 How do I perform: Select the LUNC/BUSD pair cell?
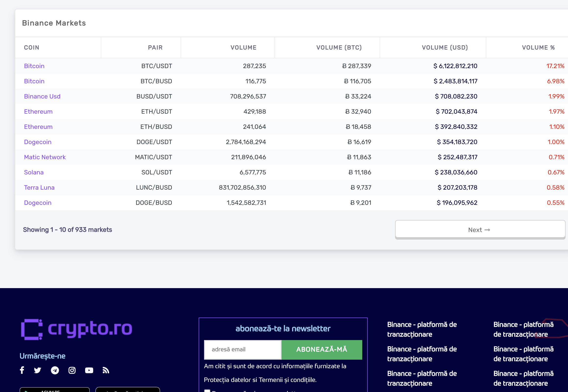coord(154,188)
